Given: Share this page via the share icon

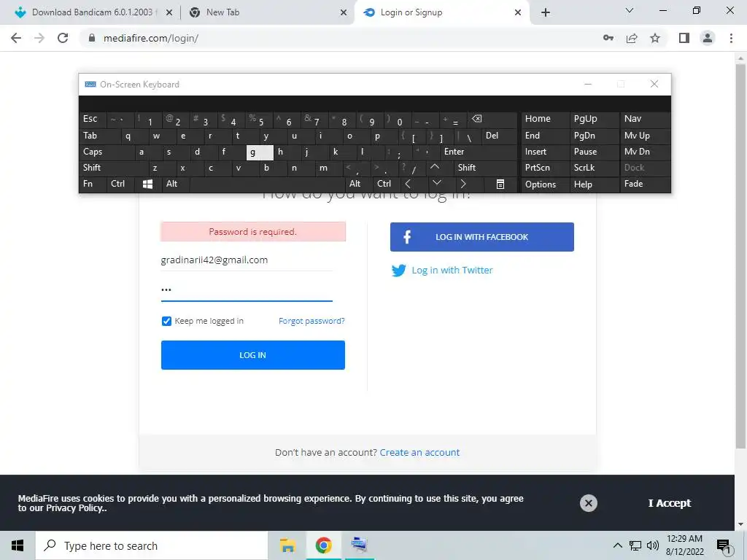Looking at the screenshot, I should point(632,38).
